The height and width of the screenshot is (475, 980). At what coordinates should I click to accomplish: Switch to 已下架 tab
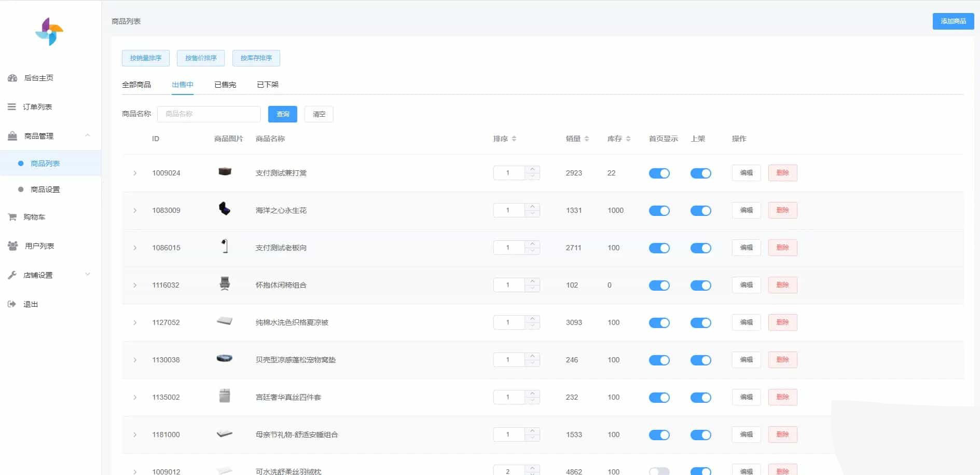coord(268,85)
